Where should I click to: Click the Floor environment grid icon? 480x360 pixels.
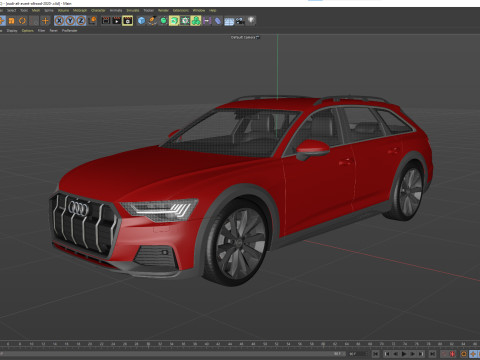(229, 21)
